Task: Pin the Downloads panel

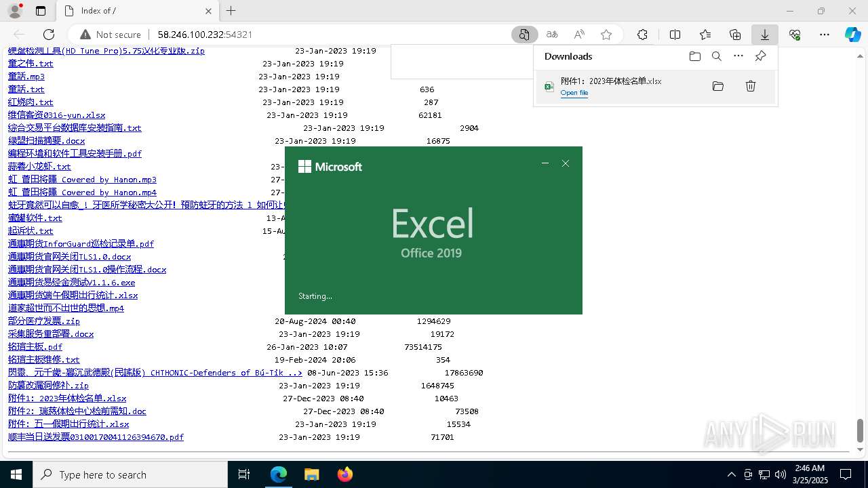Action: pyautogui.click(x=761, y=56)
